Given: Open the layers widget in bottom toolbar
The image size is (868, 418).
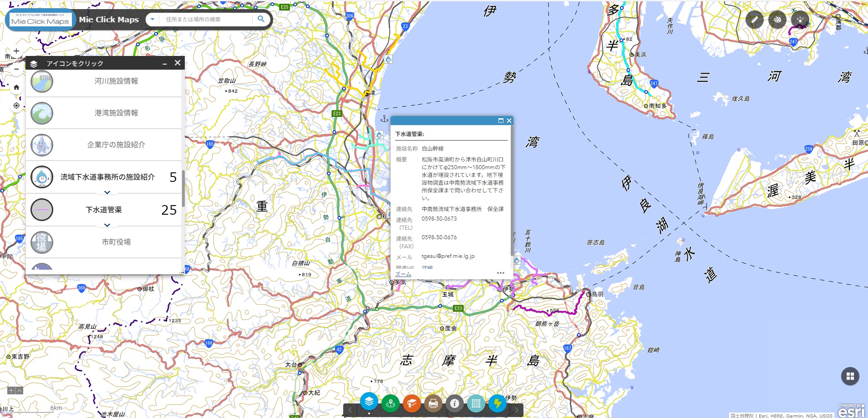Looking at the screenshot, I should (369, 402).
